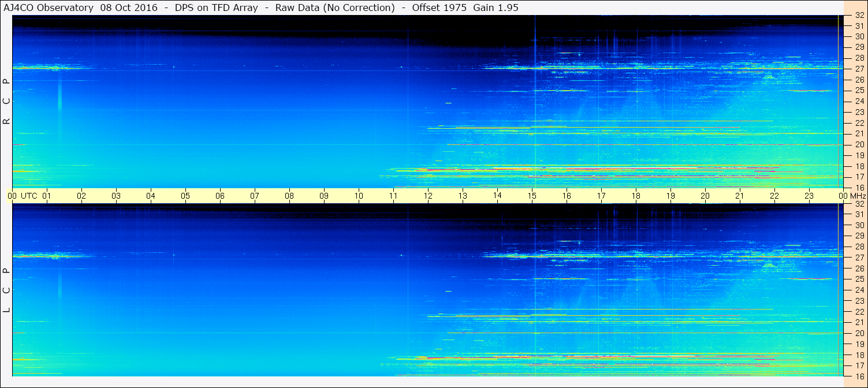Click the 17 hour label on the time axis
Image resolution: width=868 pixels, height=388 pixels.
601,196
